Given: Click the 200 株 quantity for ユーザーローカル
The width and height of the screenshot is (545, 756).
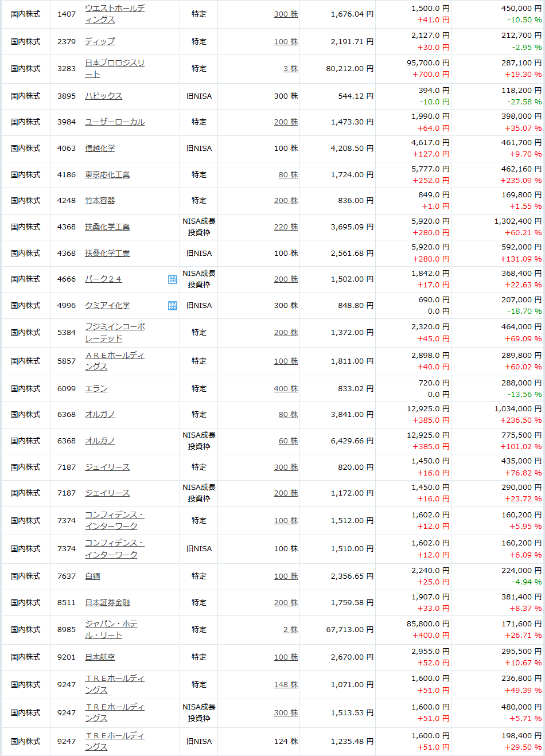Looking at the screenshot, I should tap(286, 122).
